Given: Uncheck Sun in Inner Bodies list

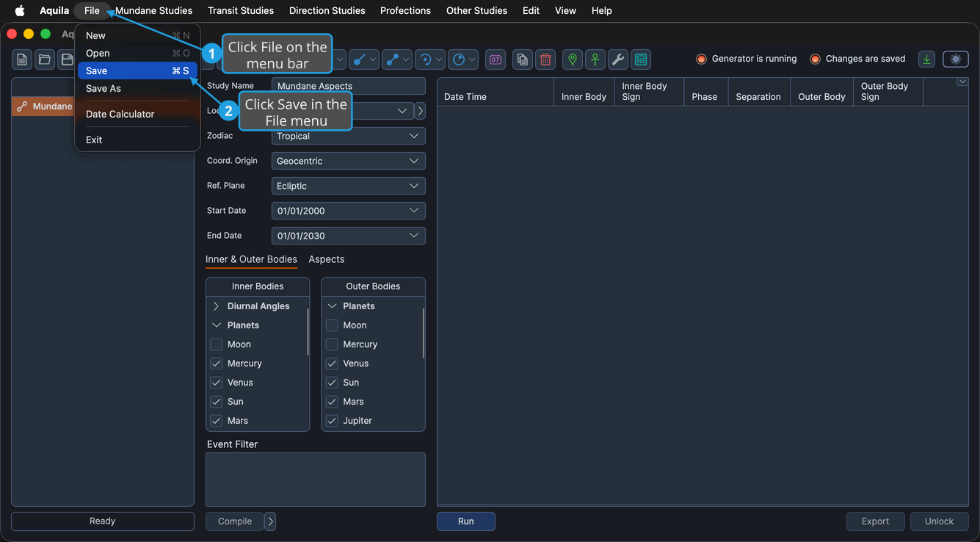Looking at the screenshot, I should pyautogui.click(x=216, y=402).
